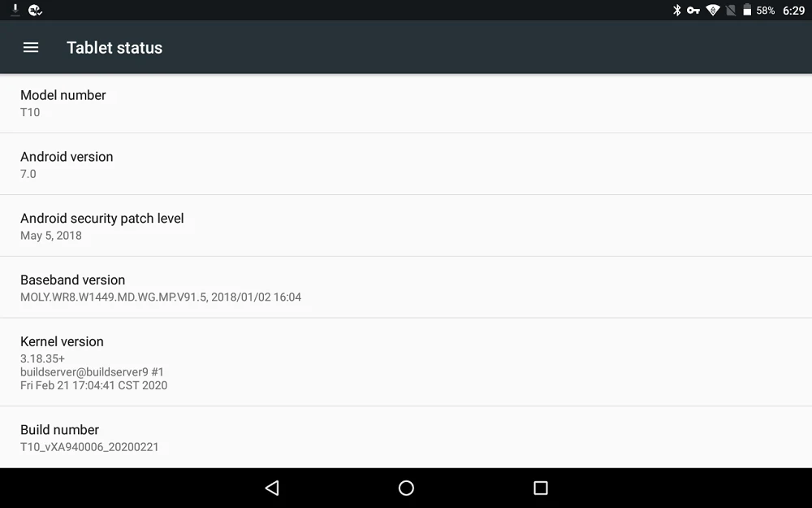
Task: Tap the Tablet status title
Action: [x=114, y=48]
